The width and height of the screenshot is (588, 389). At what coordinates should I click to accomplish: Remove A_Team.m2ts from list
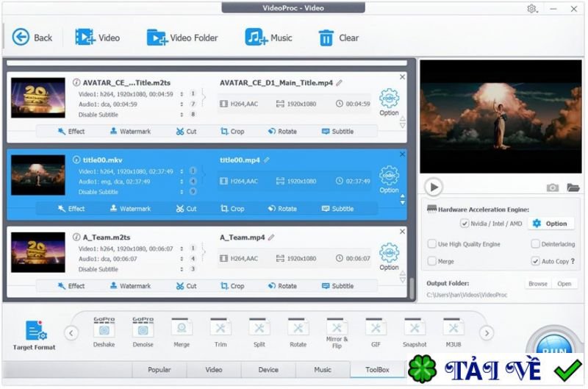click(402, 232)
